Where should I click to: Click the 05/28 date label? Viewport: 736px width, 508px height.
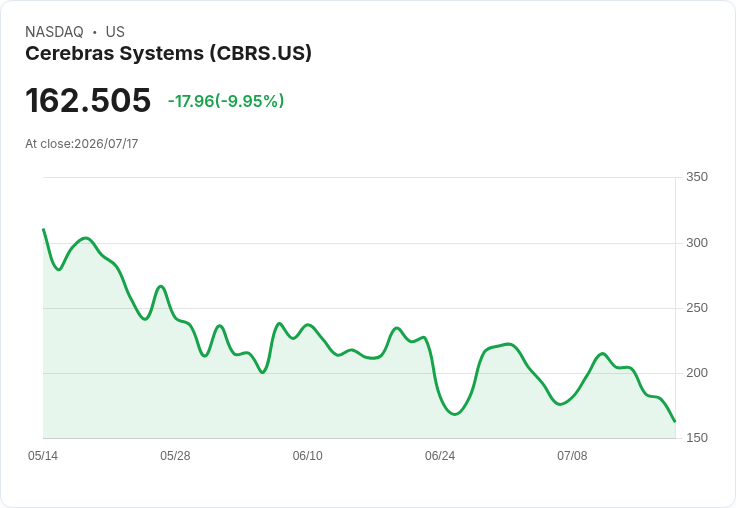click(175, 456)
